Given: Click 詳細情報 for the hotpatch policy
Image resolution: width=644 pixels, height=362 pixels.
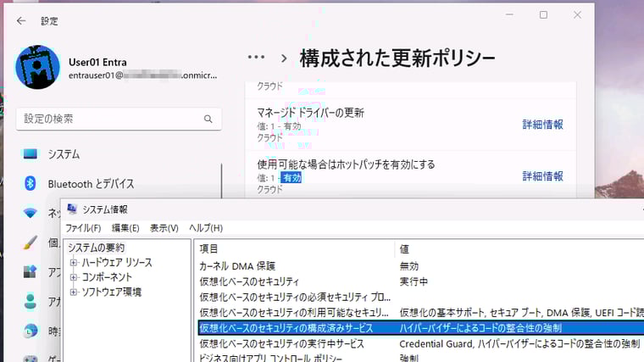Looking at the screenshot, I should tap(542, 176).
